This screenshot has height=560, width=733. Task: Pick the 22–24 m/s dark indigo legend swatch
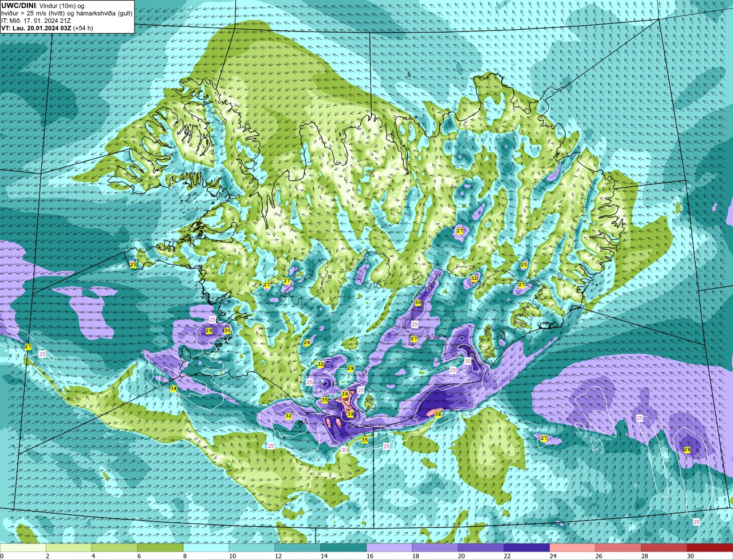point(527,547)
